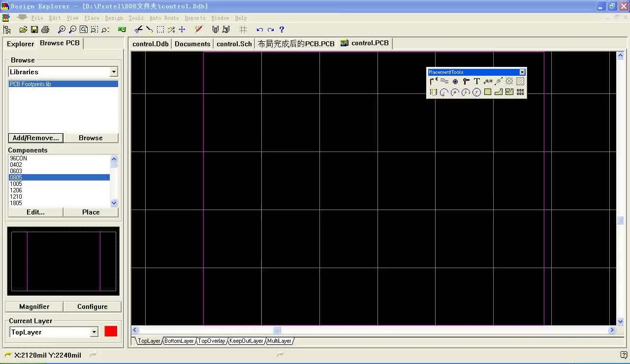Screen dimensions: 630x364
Task: Fit the whole document in view
Action: click(x=84, y=30)
